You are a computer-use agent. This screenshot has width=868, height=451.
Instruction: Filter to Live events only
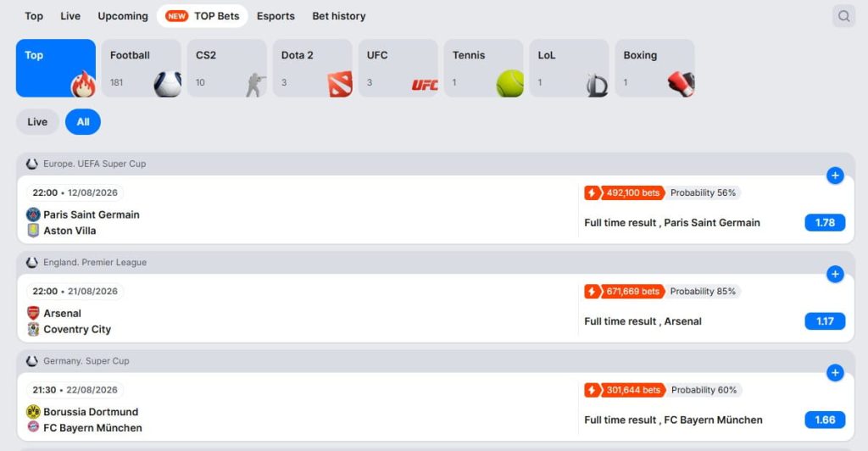tap(37, 122)
